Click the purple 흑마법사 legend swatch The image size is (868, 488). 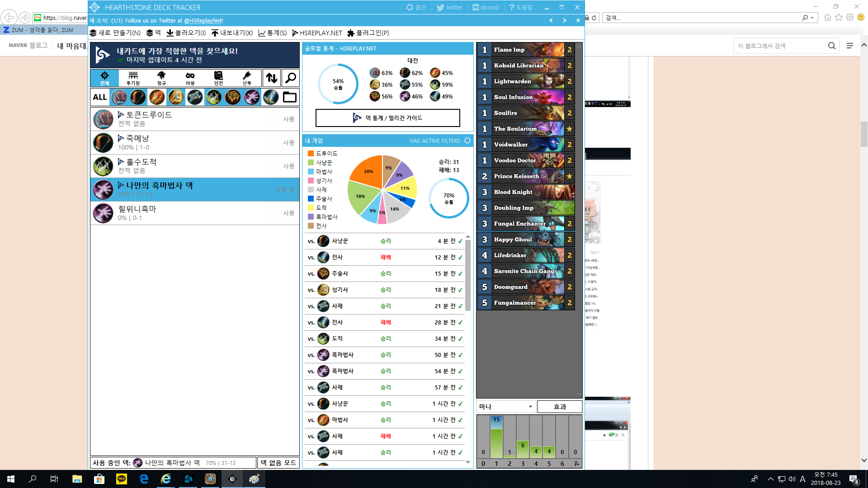(311, 217)
